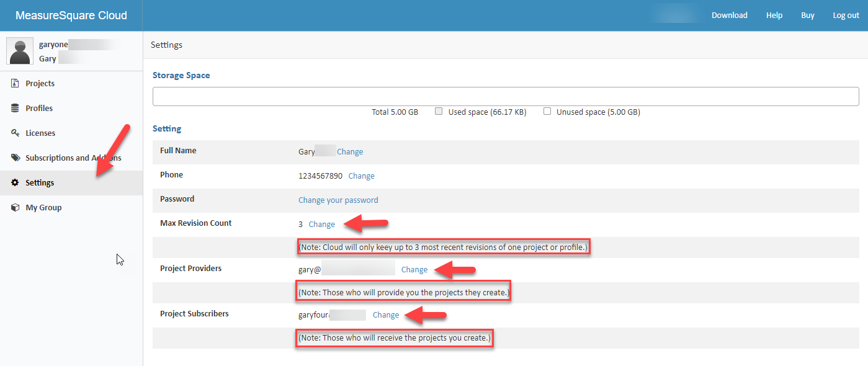
Task: Click MeasureSquare Cloud logo title
Action: point(71,16)
